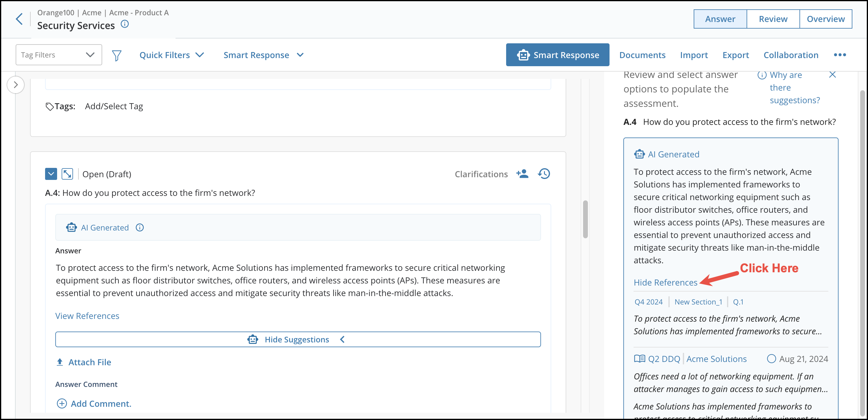Screen dimensions: 868x420
Task: Open the New Section_1 reference link
Action: 698,302
